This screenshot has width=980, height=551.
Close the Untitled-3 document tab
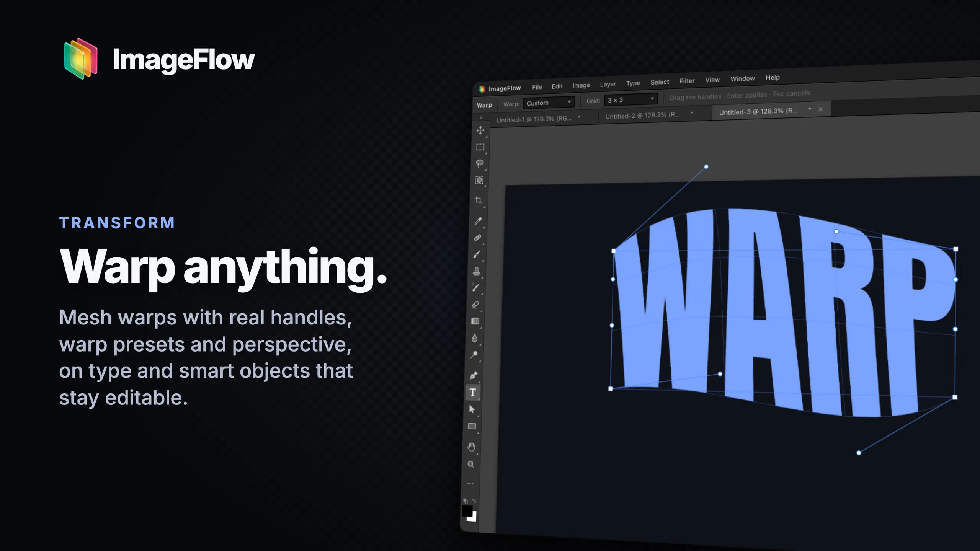[820, 109]
